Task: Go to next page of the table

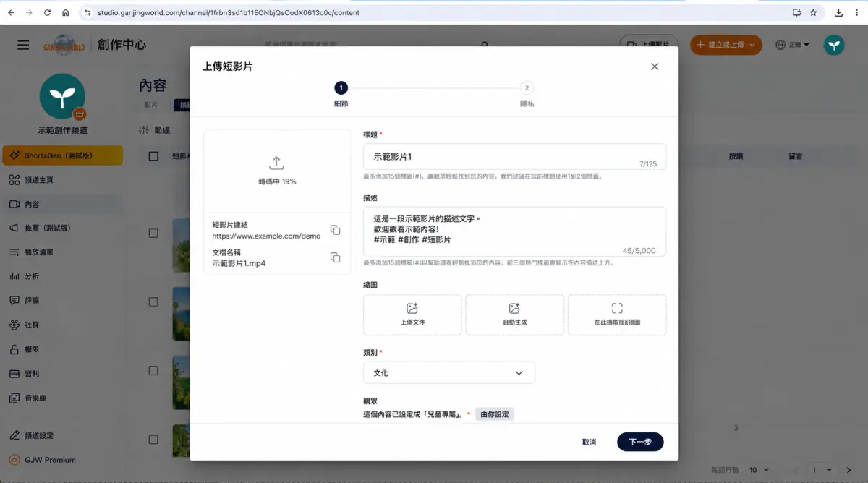Action: (x=848, y=470)
